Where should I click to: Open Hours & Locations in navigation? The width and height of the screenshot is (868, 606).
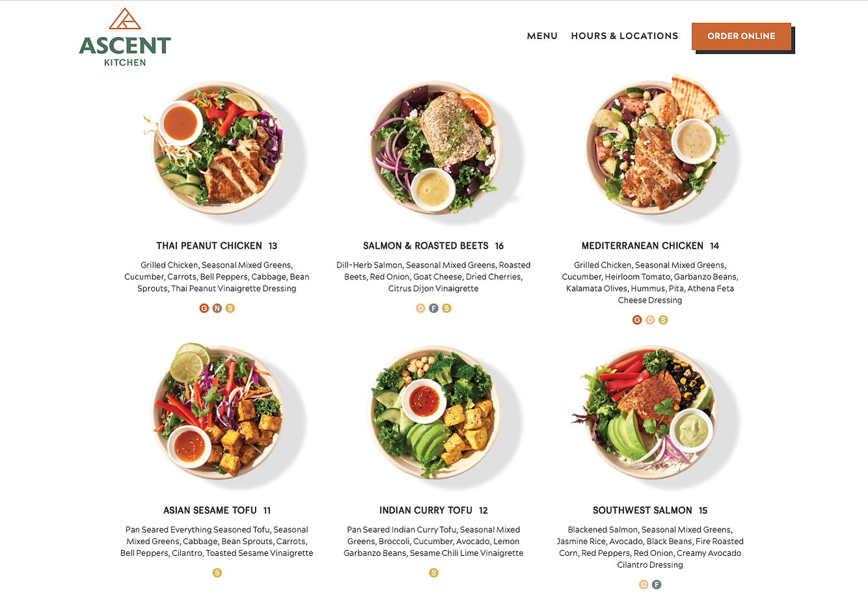pos(625,36)
